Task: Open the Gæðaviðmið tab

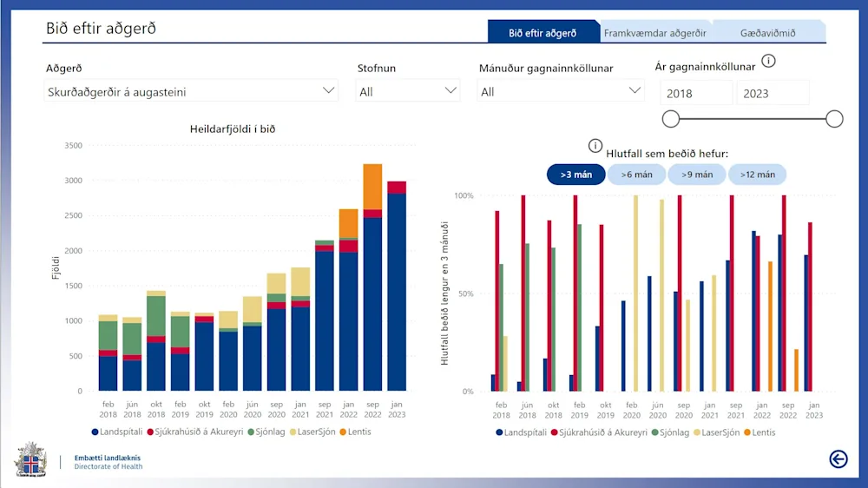Action: point(767,33)
